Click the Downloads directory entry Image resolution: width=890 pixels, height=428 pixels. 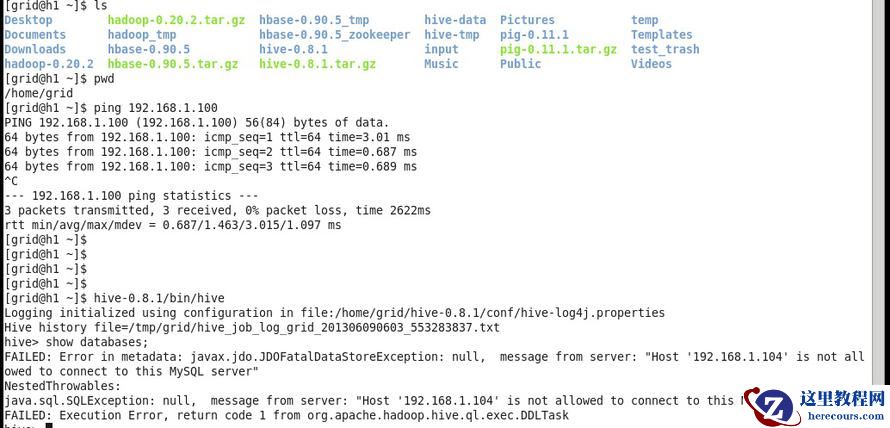pos(35,49)
